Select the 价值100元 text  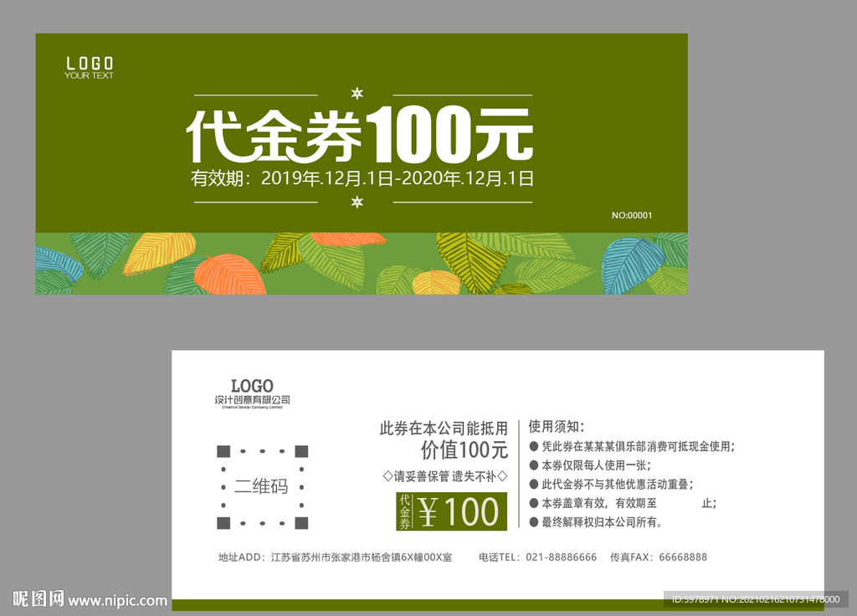pos(464,450)
